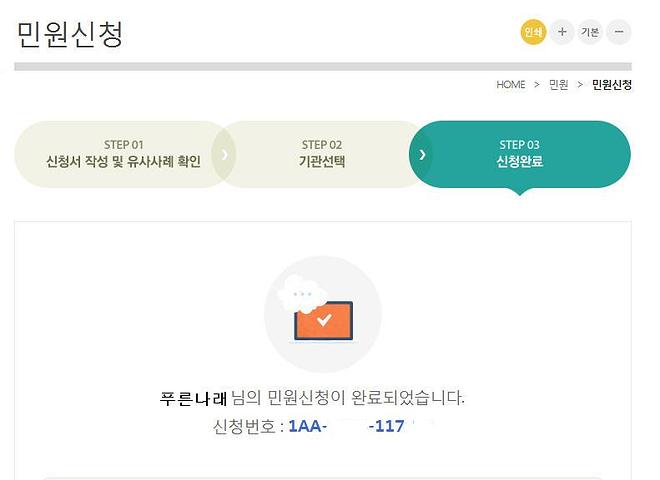Open HOME breadcrumb link
Viewport: 660px width, 480px height.
tap(511, 85)
